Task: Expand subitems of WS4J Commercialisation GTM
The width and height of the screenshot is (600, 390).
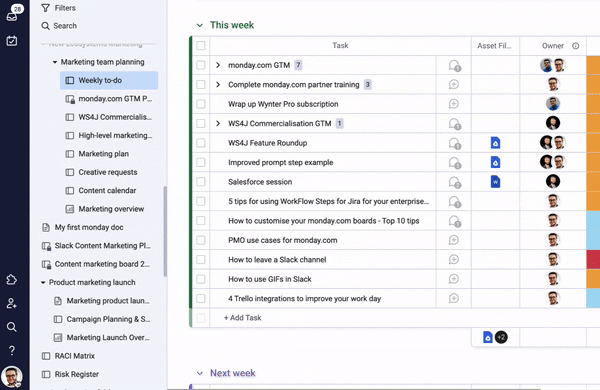Action: click(218, 123)
